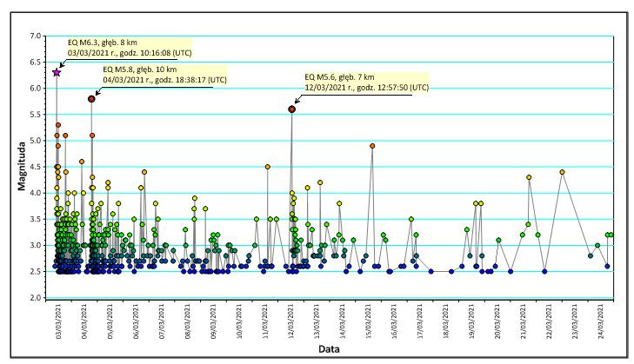Click the M5.6 earthquake red marker
The height and width of the screenshot is (364, 634).
[291, 109]
